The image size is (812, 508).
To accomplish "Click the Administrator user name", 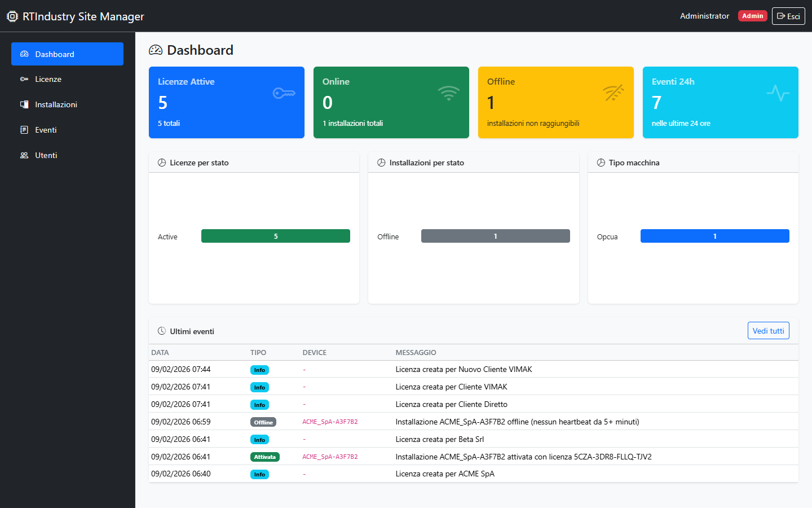I will [x=704, y=16].
